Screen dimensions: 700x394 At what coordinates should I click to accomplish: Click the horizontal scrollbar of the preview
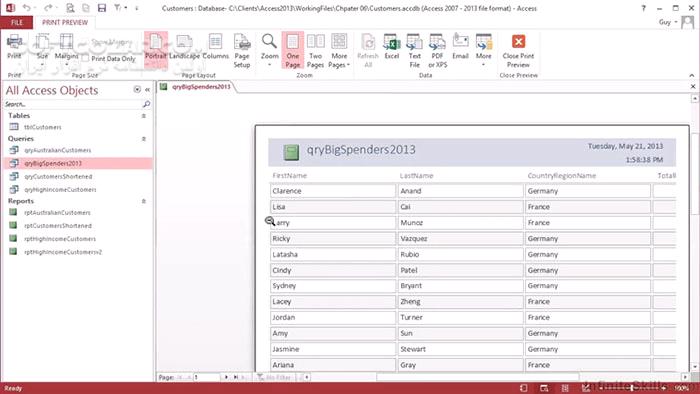point(478,377)
